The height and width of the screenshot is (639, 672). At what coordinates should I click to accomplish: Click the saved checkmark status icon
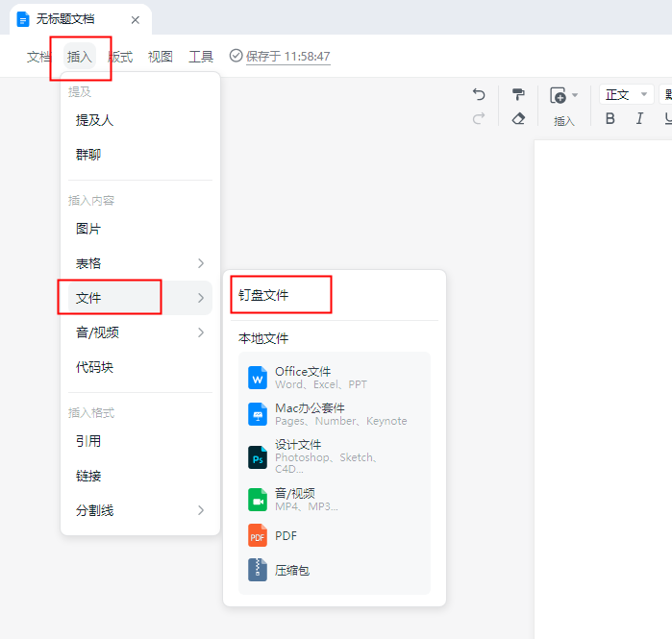236,56
